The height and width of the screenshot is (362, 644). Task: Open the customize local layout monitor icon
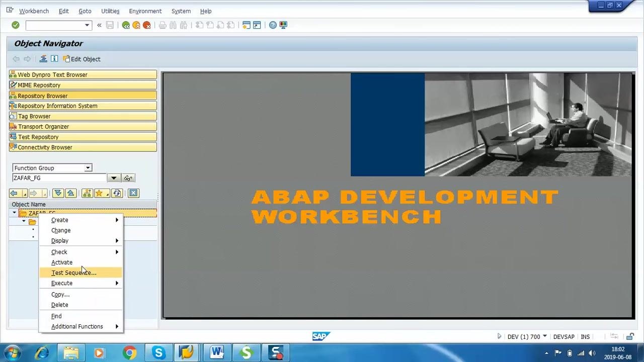(283, 25)
